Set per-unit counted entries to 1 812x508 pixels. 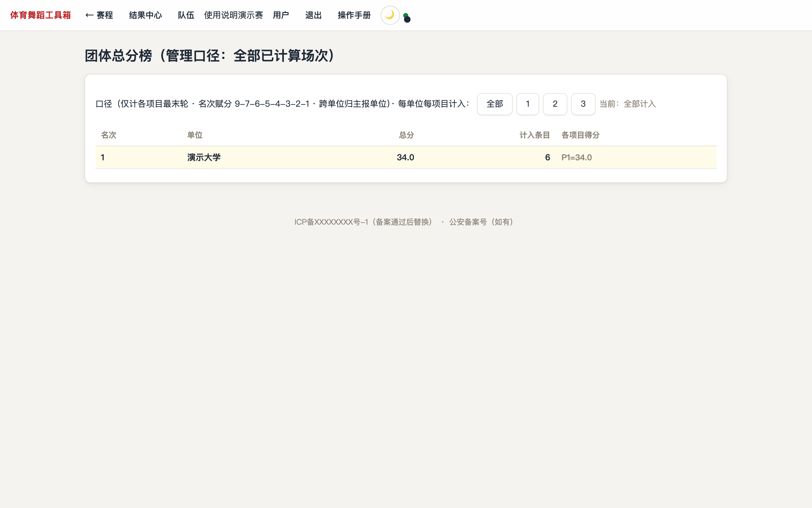tap(528, 104)
